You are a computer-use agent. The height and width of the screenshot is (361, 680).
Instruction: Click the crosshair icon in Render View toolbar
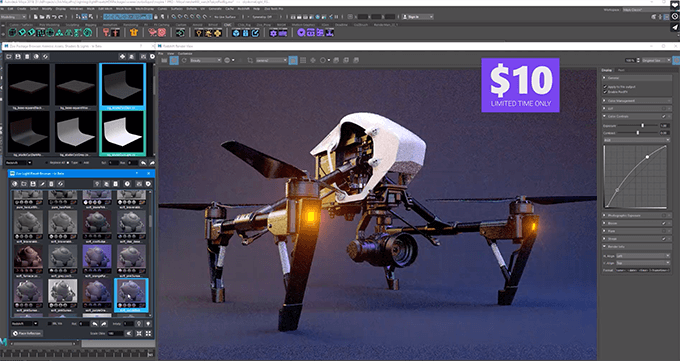(x=313, y=60)
